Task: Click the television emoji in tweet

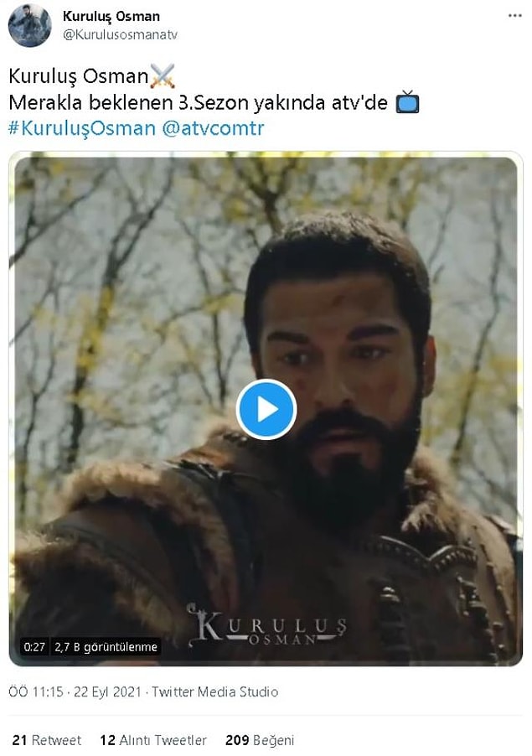Action: point(407,101)
